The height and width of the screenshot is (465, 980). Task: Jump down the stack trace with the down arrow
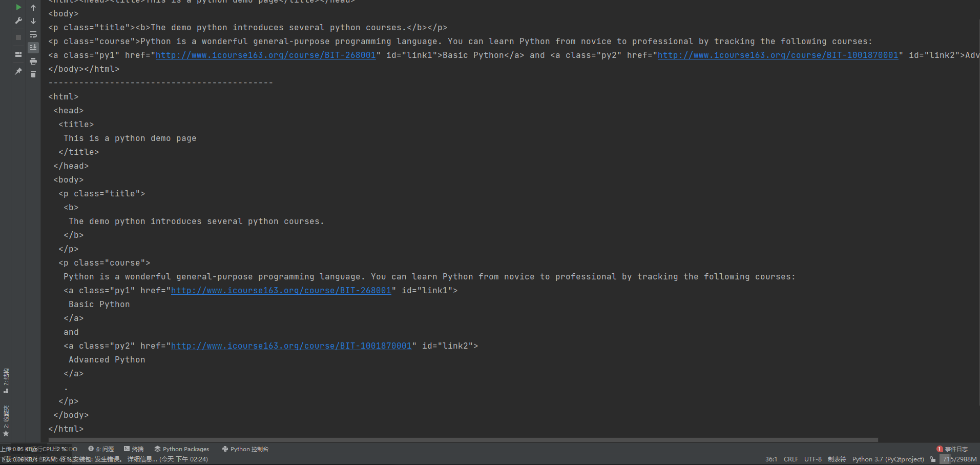(x=33, y=21)
